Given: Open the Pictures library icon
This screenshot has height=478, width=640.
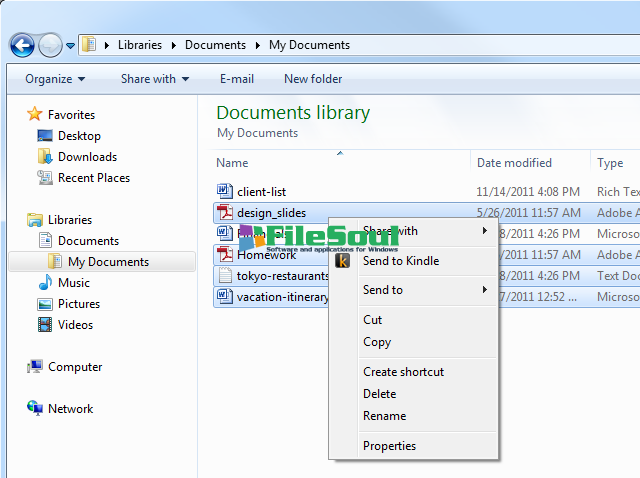Looking at the screenshot, I should pyautogui.click(x=45, y=304).
